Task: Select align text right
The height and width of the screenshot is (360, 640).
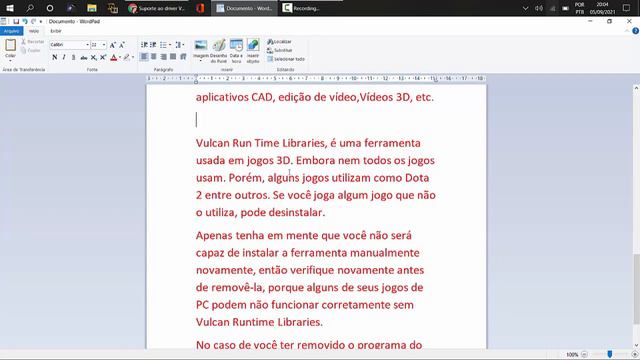Action: coord(163,57)
